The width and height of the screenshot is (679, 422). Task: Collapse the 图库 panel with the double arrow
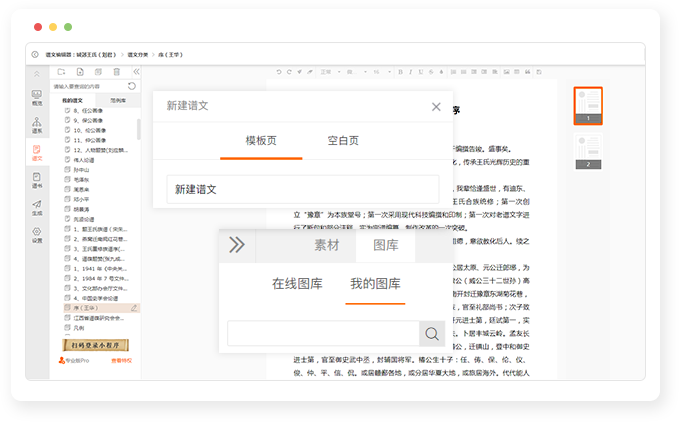click(x=236, y=245)
